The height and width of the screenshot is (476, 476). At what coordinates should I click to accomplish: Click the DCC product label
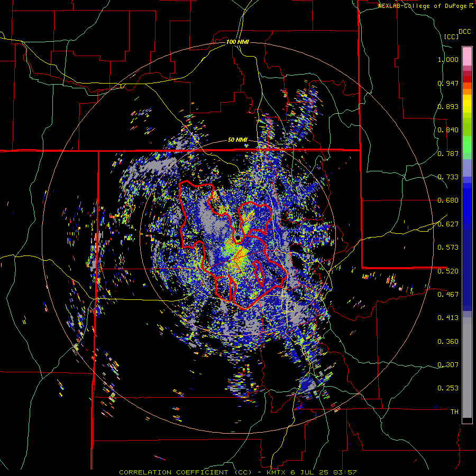coord(464,32)
